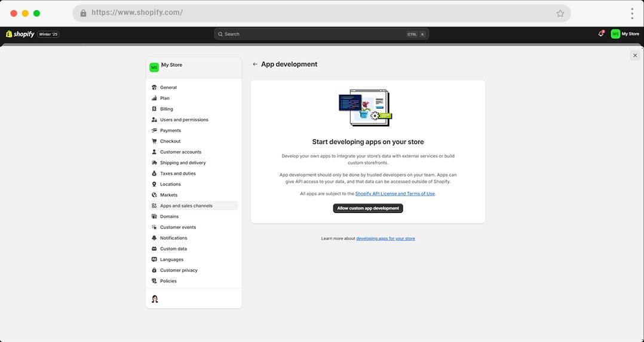Click the Taxes and duties icon

[x=154, y=173]
